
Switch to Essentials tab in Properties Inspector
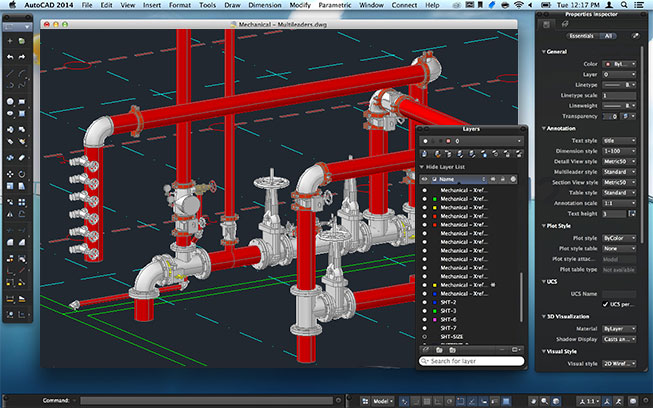click(581, 36)
